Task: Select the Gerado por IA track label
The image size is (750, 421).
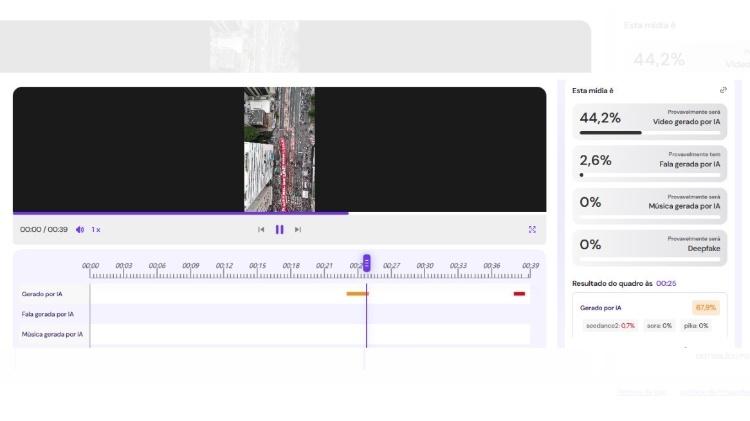Action: (x=42, y=294)
